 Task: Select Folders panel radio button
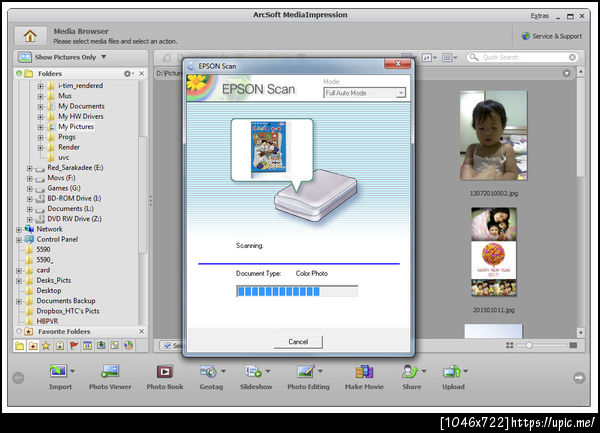(x=19, y=73)
